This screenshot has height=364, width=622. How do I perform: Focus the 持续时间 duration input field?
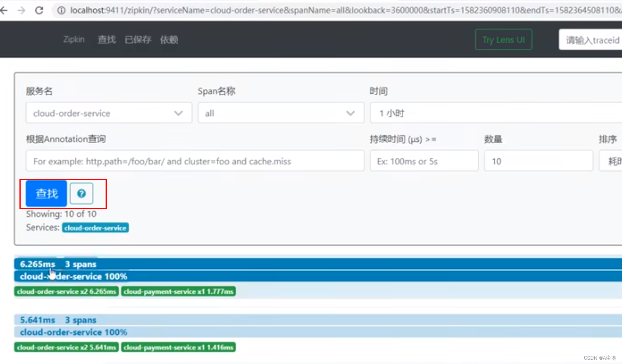[424, 161]
